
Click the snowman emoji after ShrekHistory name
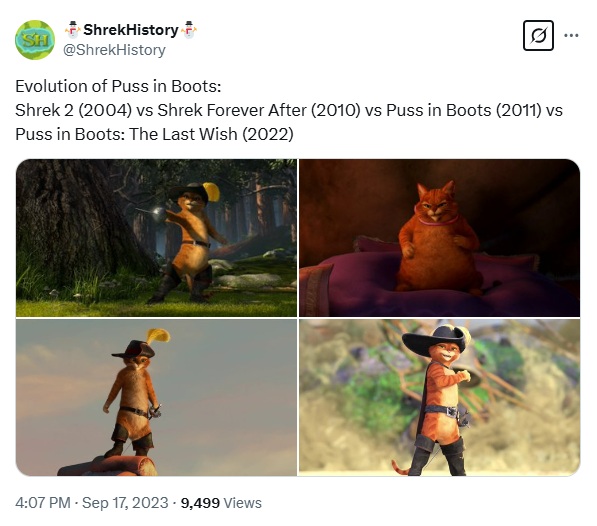pos(189,30)
